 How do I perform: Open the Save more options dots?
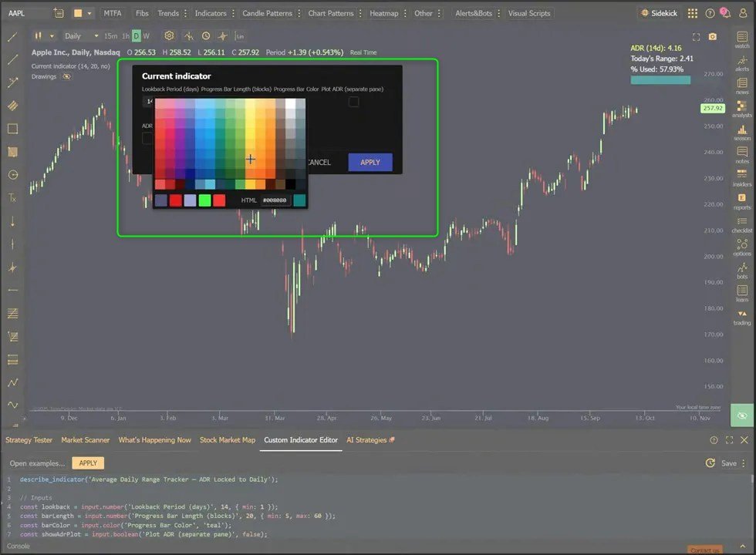coord(744,463)
